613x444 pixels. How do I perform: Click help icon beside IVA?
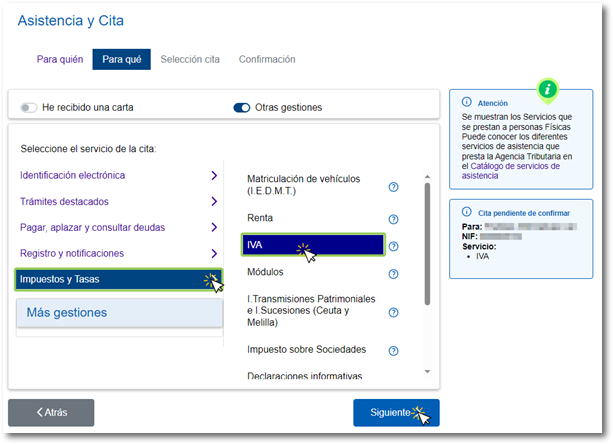tap(393, 246)
